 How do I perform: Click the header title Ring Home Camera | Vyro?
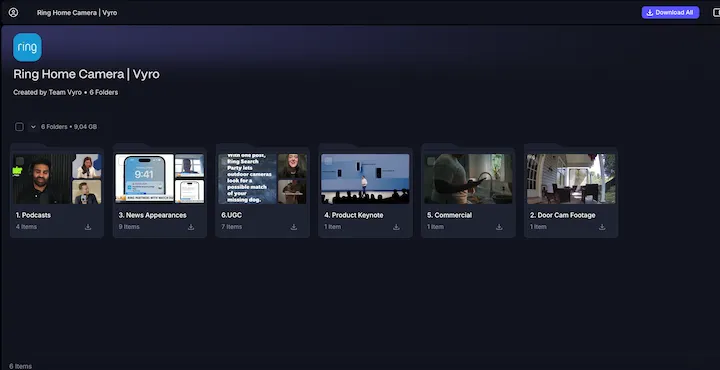(77, 13)
